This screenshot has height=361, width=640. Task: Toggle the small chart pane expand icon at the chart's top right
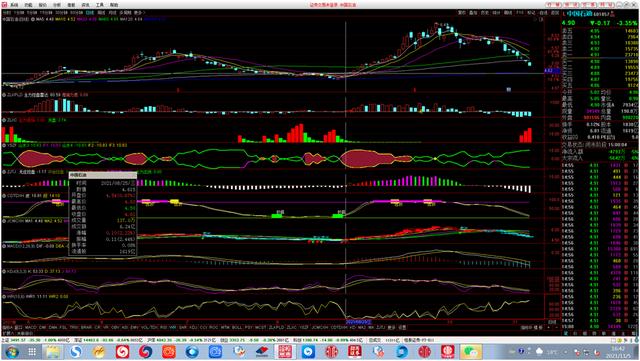pyautogui.click(x=542, y=19)
